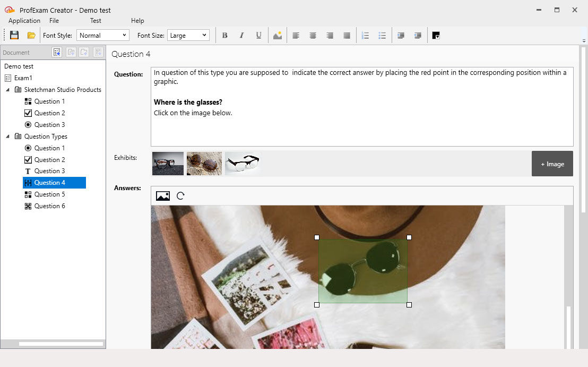Click bottom-right handle of green hotspot
This screenshot has height=367, width=588.
pyautogui.click(x=409, y=305)
